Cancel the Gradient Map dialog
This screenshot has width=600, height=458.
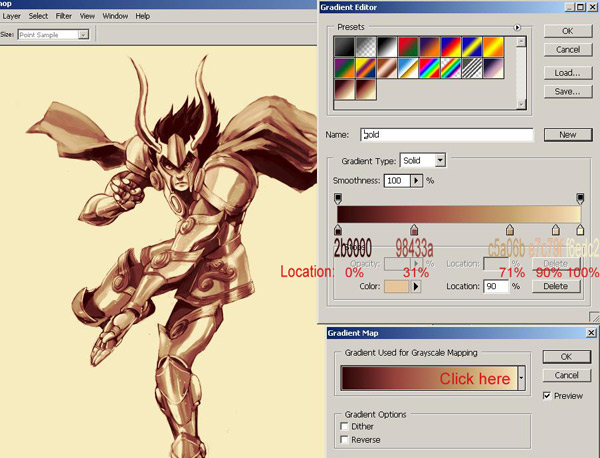[567, 375]
